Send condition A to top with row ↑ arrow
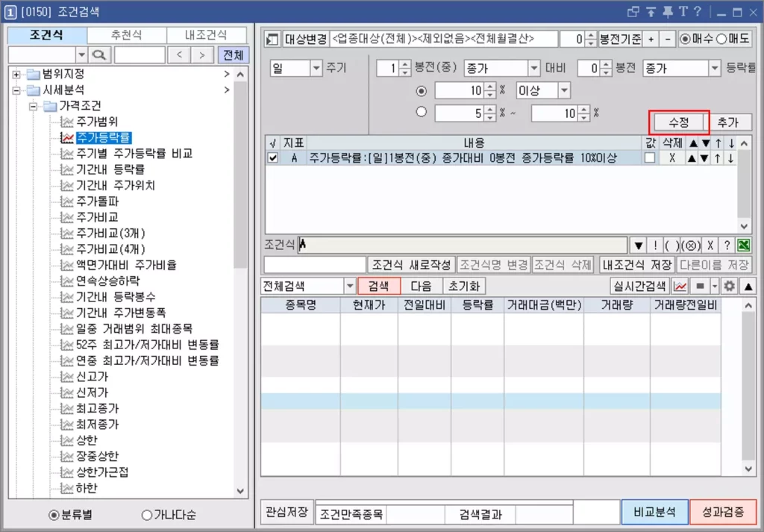Image resolution: width=764 pixels, height=532 pixels. click(x=718, y=158)
